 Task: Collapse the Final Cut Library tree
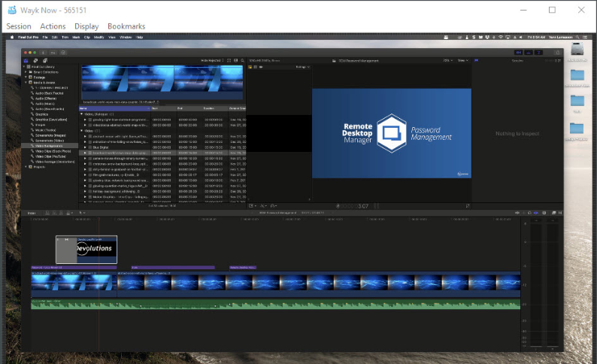click(x=24, y=67)
